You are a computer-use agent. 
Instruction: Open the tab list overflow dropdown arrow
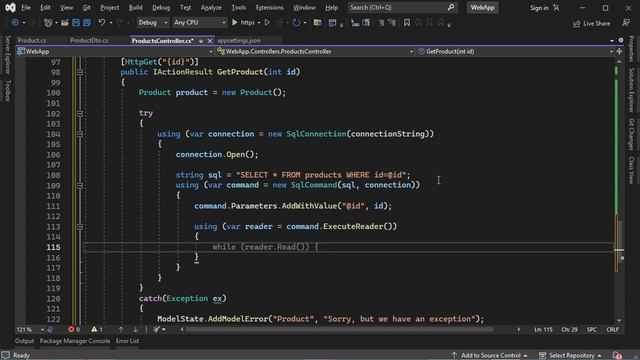(x=611, y=41)
